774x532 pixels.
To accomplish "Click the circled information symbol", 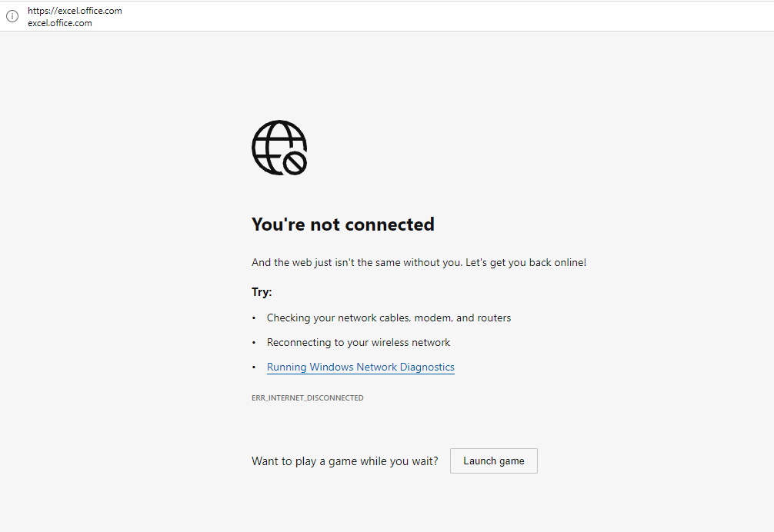I will (x=12, y=15).
